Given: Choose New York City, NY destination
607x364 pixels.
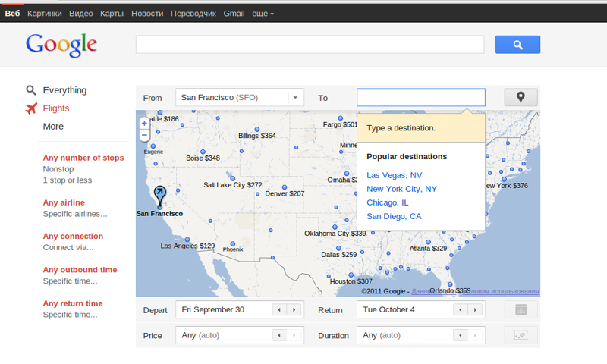Looking at the screenshot, I should coord(401,189).
